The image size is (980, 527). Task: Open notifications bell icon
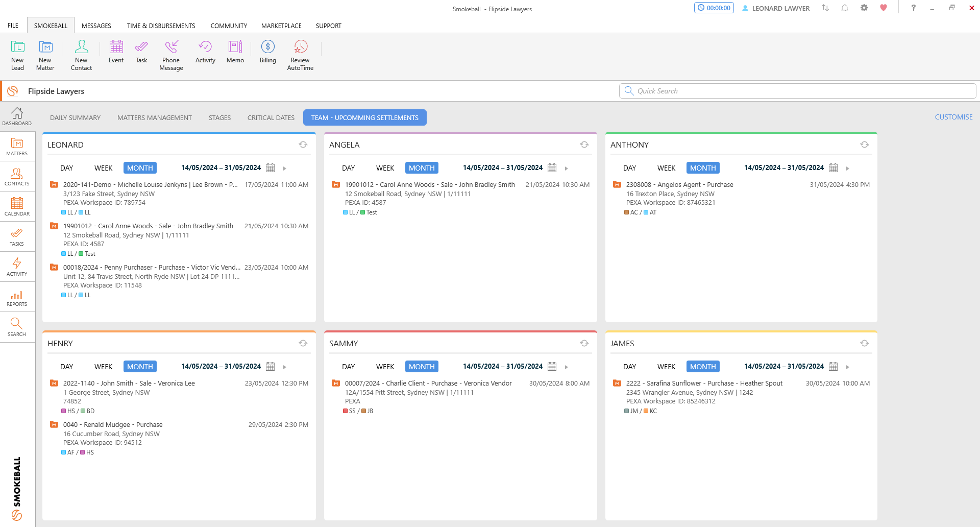845,8
